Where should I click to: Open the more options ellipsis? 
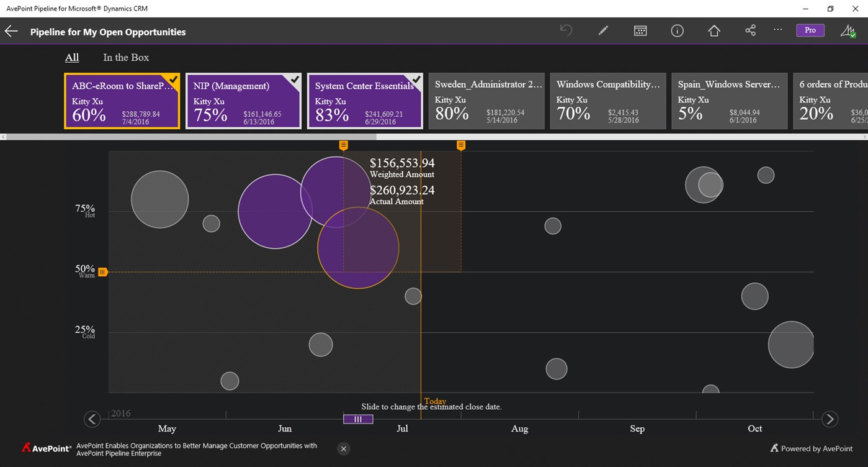777,30
